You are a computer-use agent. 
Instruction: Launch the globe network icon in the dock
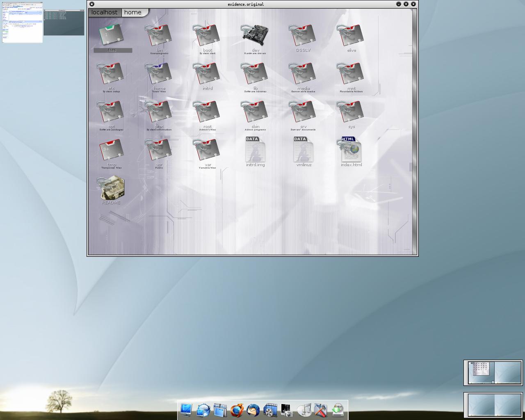203,410
